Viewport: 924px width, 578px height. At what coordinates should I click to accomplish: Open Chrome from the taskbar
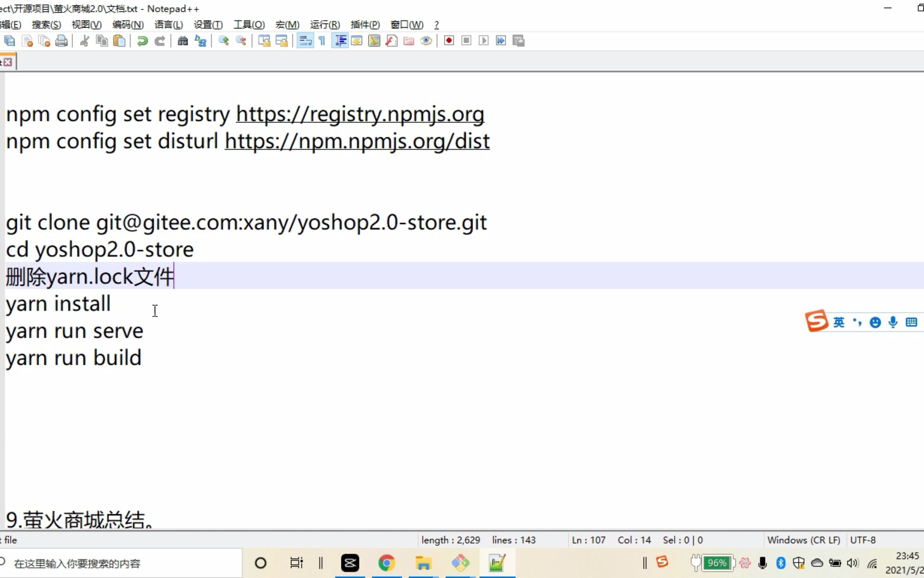pos(386,563)
